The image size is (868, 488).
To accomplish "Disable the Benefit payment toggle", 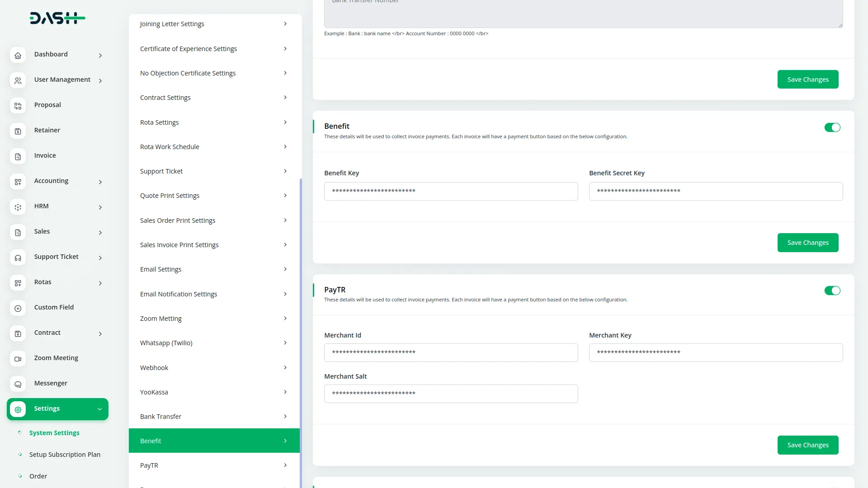I will click(x=832, y=127).
